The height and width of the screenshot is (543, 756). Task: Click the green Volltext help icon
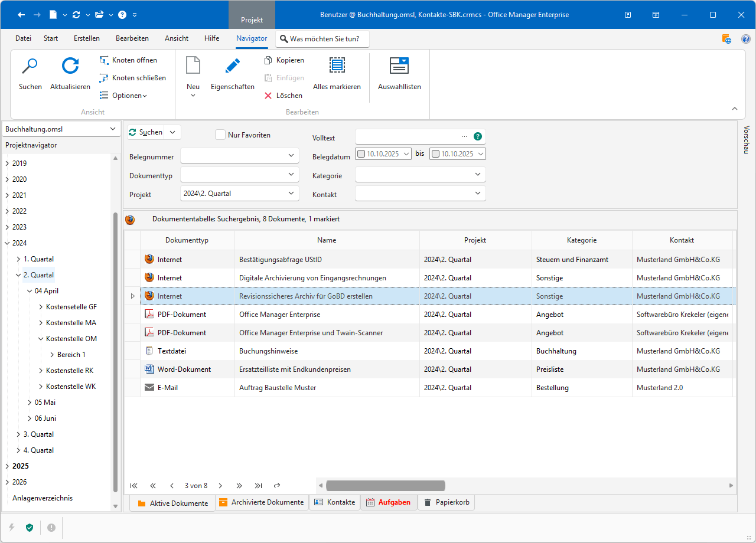point(478,136)
